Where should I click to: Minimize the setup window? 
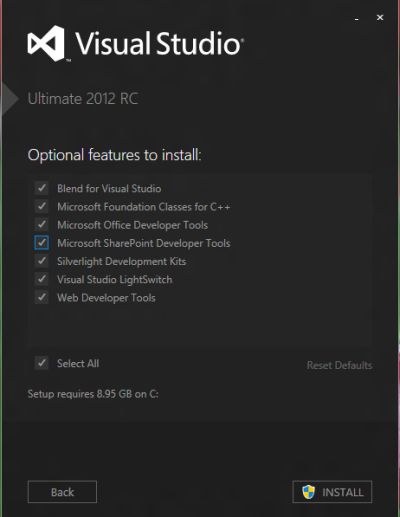point(357,18)
